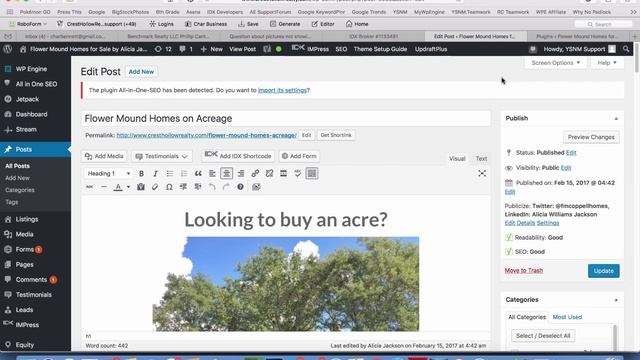Click the Add New post button
The image size is (640, 360).
pos(141,72)
